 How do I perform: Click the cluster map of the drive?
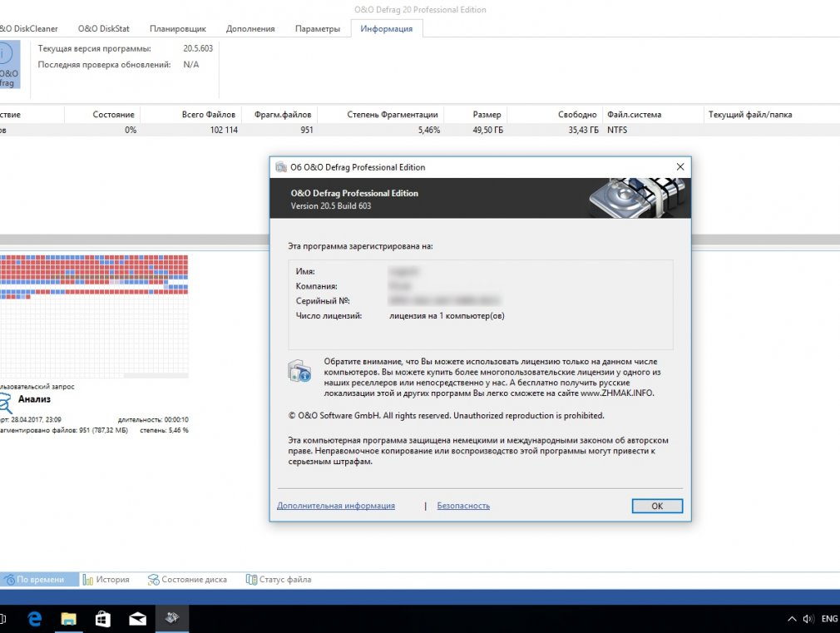(94, 316)
